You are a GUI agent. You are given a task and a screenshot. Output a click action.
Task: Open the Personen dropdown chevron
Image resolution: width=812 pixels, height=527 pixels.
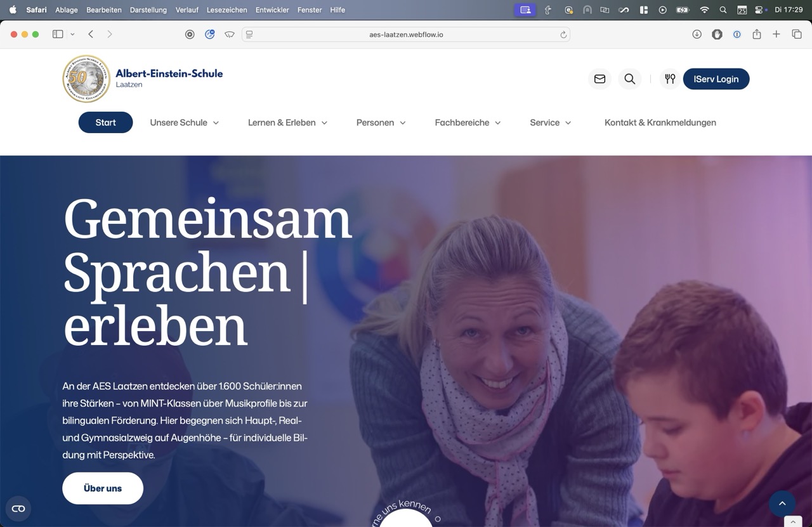tap(404, 122)
